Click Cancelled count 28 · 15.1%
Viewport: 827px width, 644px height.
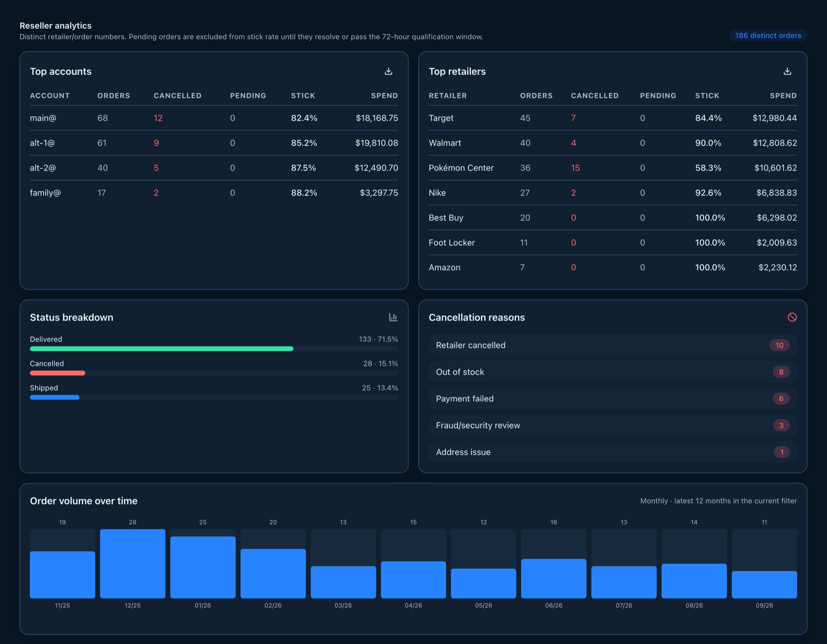click(380, 364)
